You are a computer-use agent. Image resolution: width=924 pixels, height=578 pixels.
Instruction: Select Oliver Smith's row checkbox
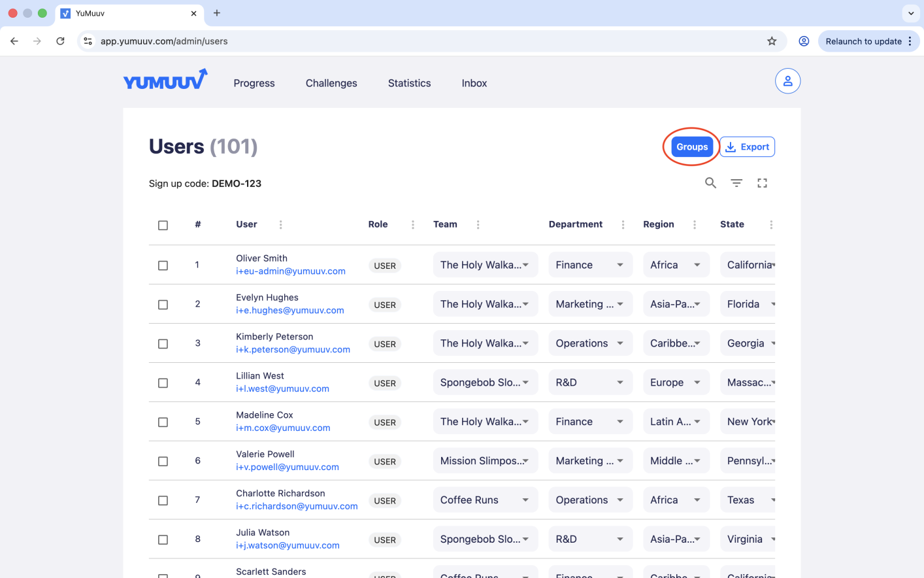tap(163, 265)
